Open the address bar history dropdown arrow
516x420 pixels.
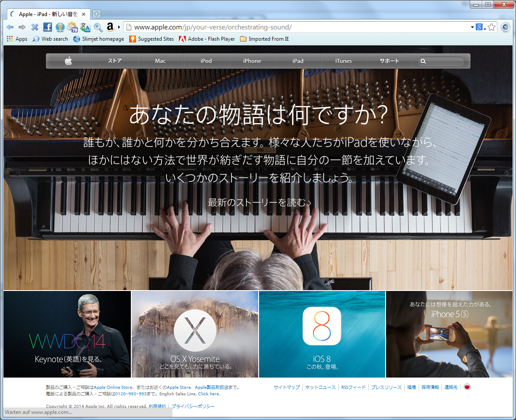pos(472,27)
